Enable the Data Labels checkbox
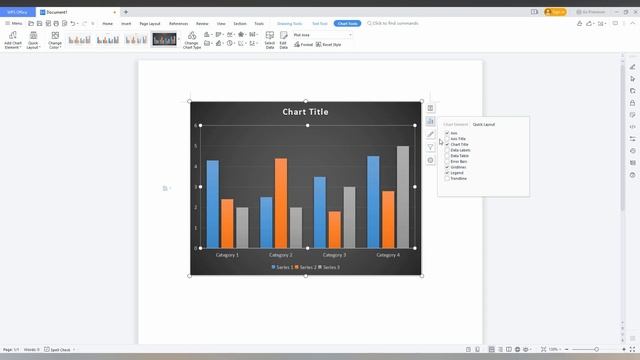This screenshot has width=640, height=360. 447,150
